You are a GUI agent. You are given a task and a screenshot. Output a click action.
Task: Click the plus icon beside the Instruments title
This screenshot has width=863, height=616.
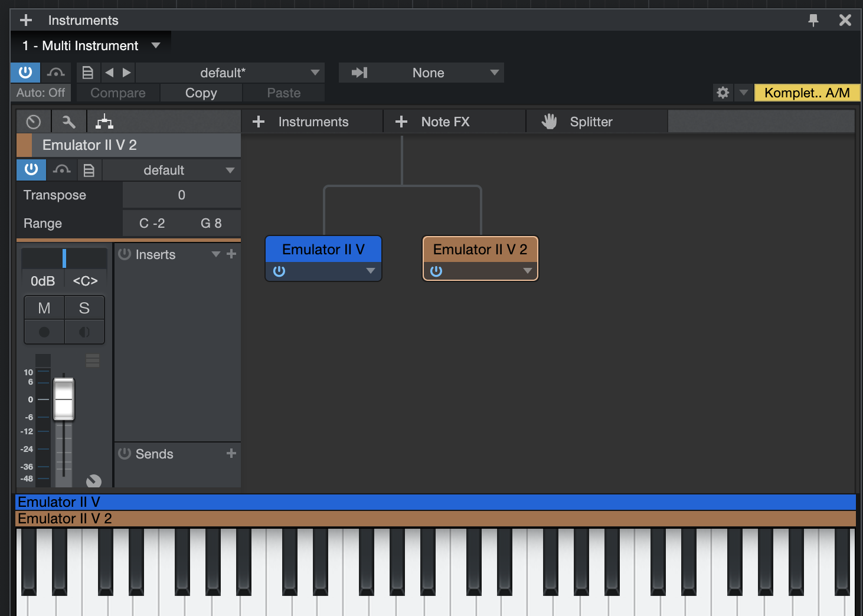(26, 20)
